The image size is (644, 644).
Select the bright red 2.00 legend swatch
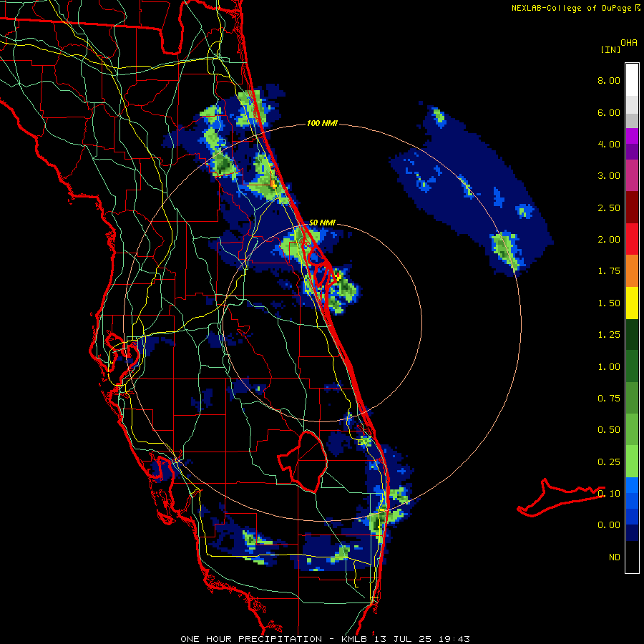[632, 239]
